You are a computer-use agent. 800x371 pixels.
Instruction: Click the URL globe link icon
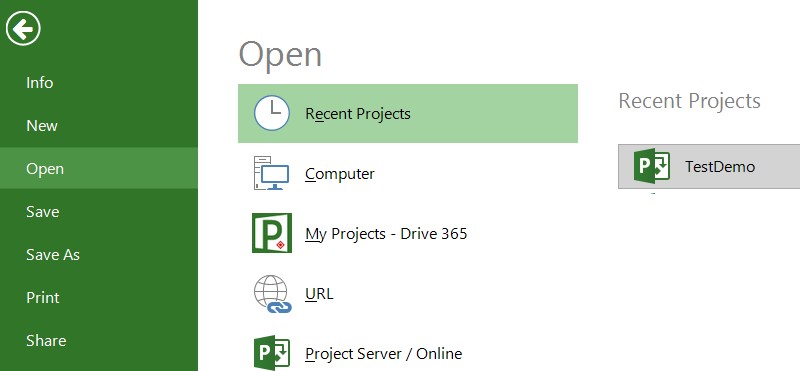coord(272,294)
